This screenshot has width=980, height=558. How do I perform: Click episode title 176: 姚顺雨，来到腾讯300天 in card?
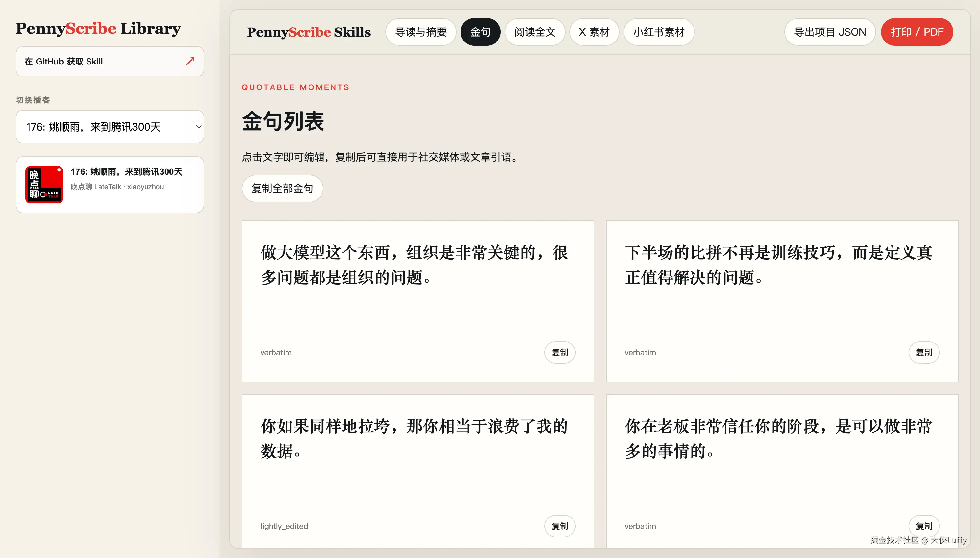click(126, 172)
